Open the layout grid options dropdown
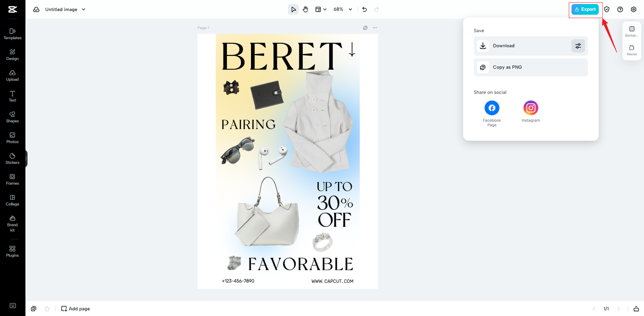The image size is (644, 316). click(x=320, y=10)
